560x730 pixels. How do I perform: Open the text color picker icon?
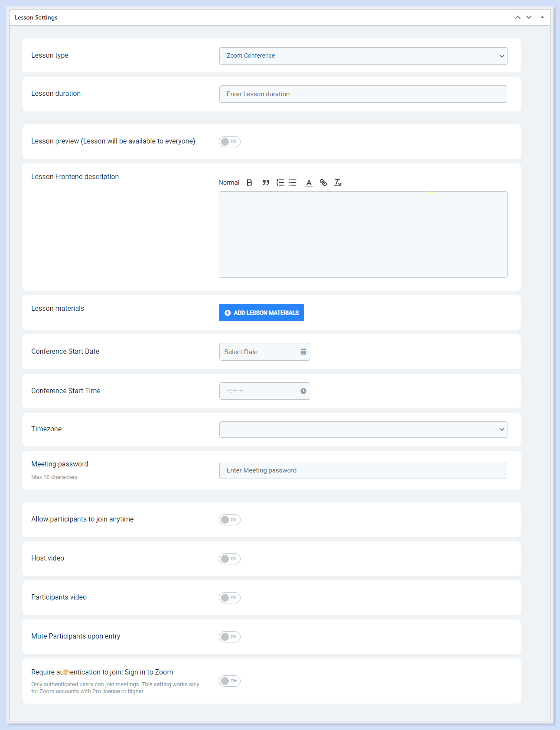tap(309, 182)
